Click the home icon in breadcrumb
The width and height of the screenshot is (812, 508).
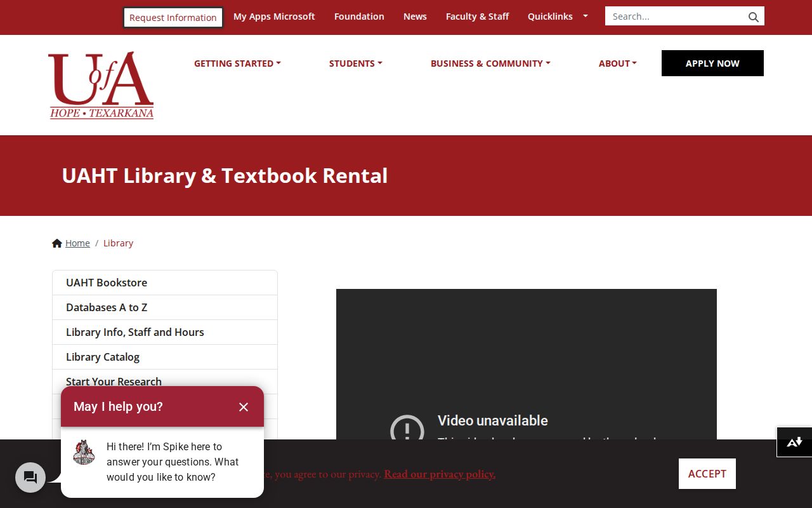[57, 243]
